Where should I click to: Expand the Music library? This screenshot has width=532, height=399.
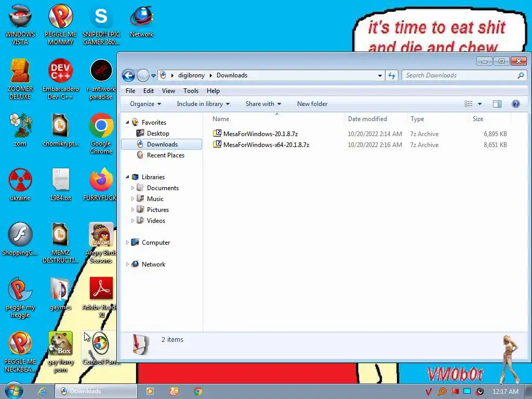132,198
